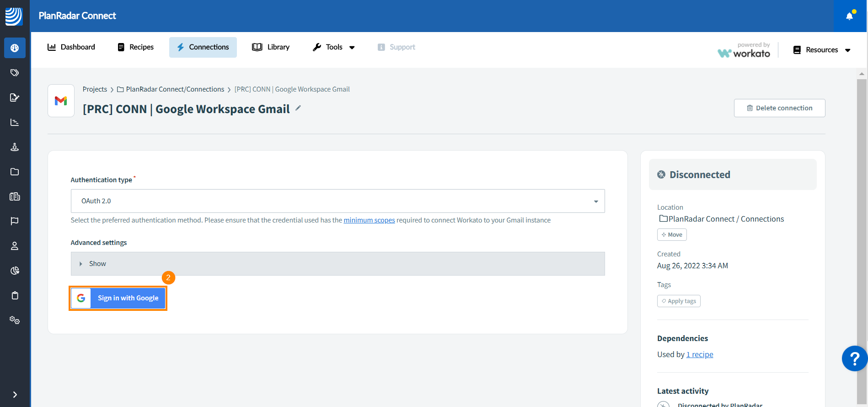The height and width of the screenshot is (407, 868).
Task: Expand the Advanced settings Show section
Action: click(338, 264)
